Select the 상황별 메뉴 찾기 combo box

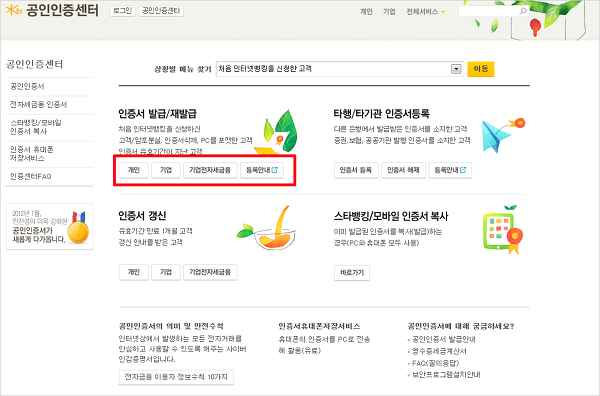click(x=339, y=69)
